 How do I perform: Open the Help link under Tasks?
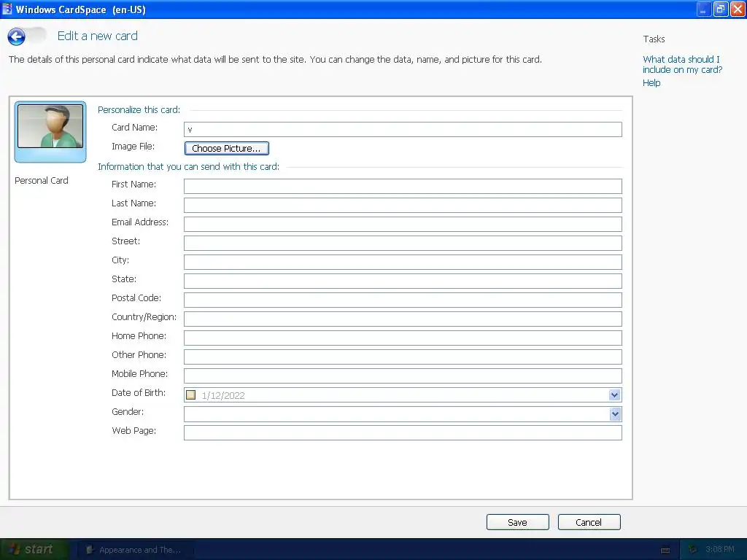[x=651, y=83]
